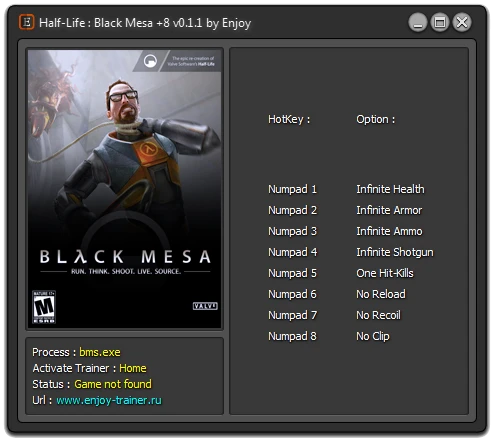Screen dimensions: 494x442
Task: Minimize the trainer window
Action: pos(418,23)
